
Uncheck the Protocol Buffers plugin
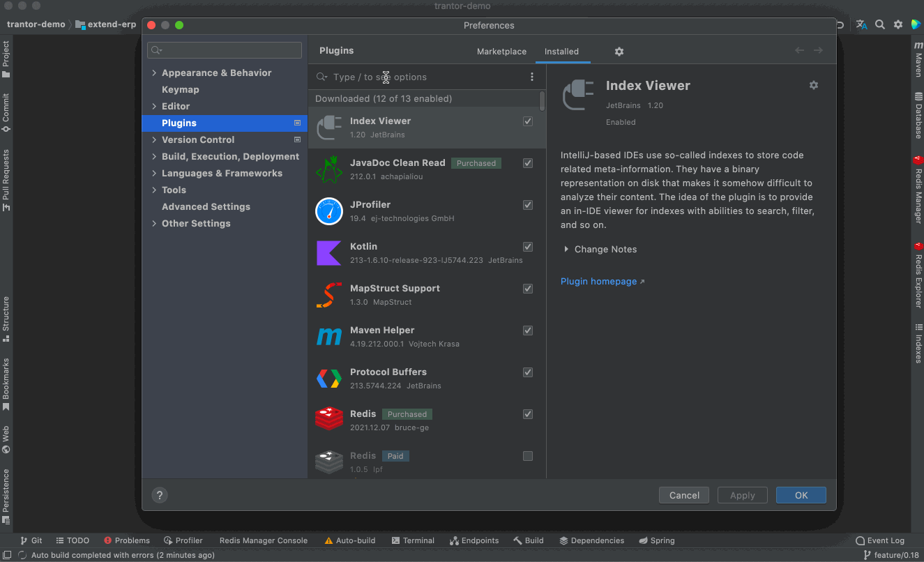[528, 372]
